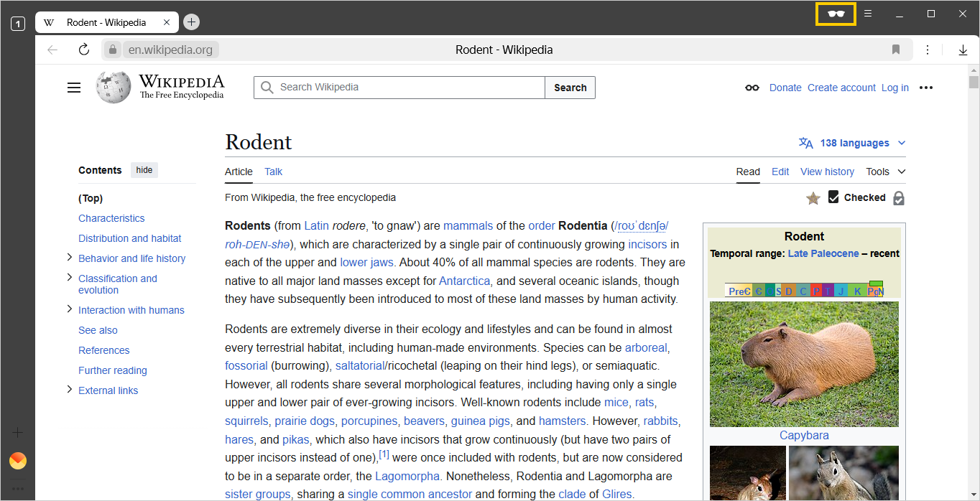Click the Search button
Image resolution: width=980 pixels, height=501 pixels.
click(x=570, y=88)
